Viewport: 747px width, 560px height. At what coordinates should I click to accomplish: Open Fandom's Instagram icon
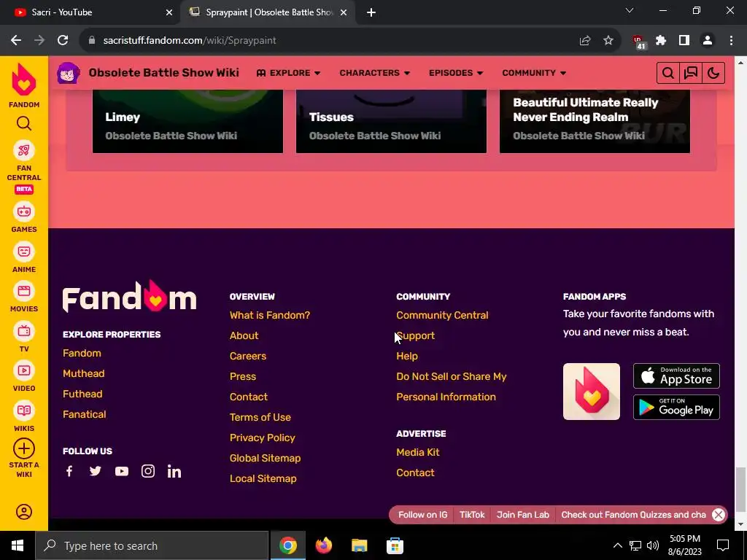pos(147,471)
